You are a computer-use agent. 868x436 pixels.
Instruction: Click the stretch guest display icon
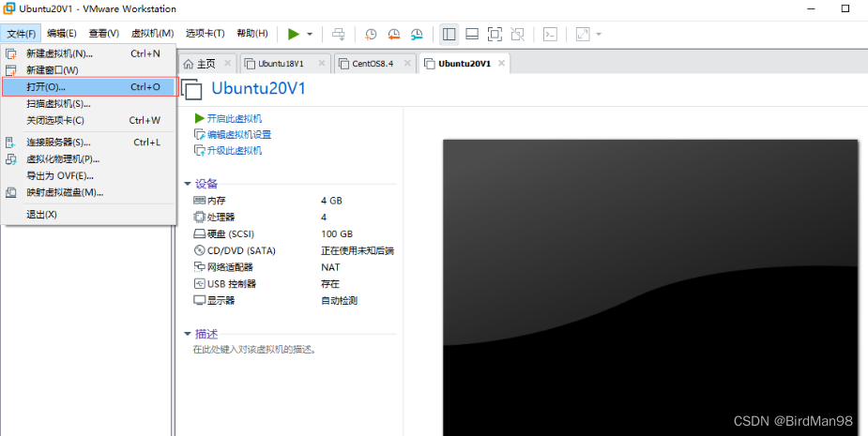point(583,35)
